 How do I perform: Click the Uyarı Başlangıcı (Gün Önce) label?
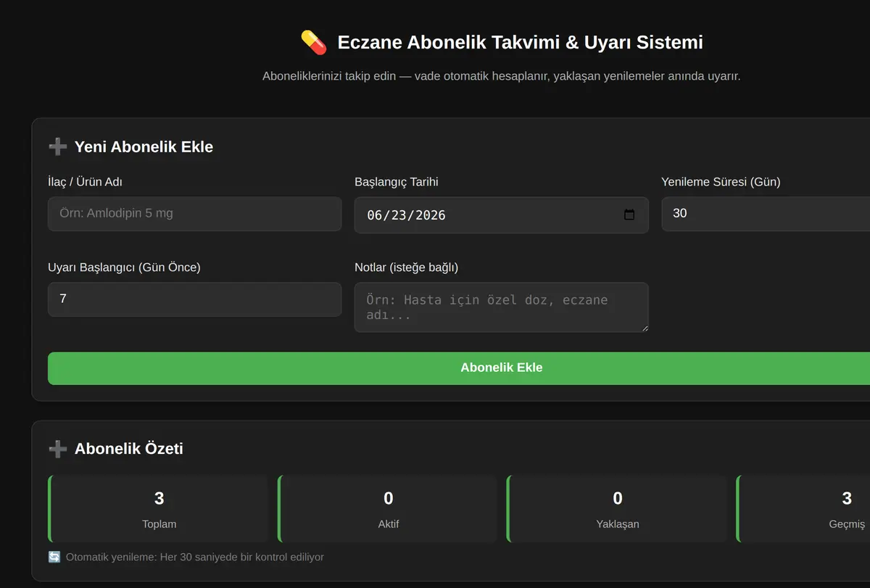coord(124,268)
